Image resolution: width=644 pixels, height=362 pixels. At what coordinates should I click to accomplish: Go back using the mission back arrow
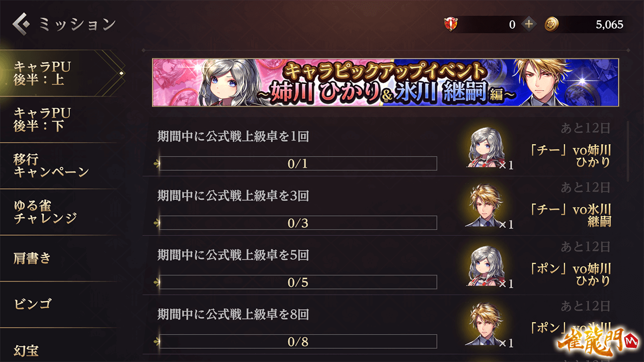click(22, 24)
